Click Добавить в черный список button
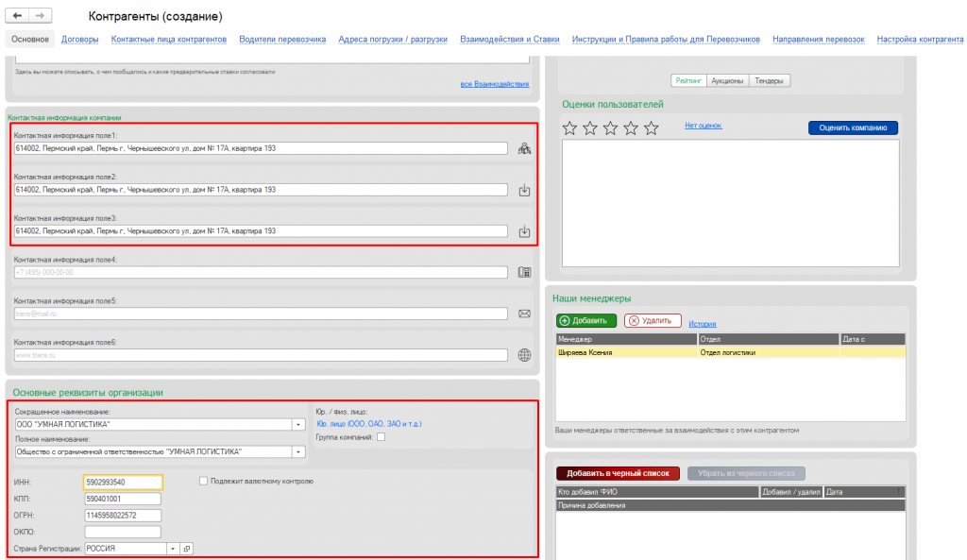The height and width of the screenshot is (560, 967). tap(618, 473)
